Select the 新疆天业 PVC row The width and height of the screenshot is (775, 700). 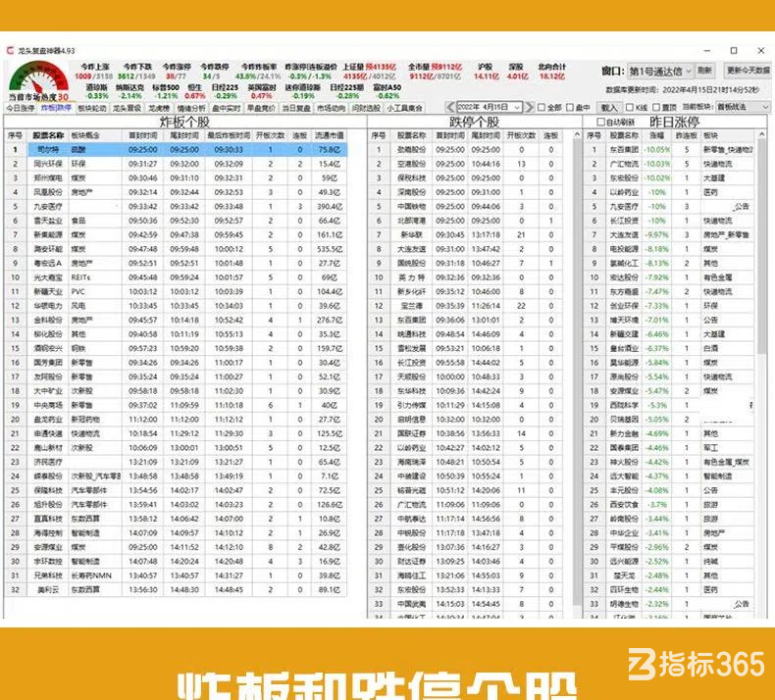pyautogui.click(x=176, y=292)
